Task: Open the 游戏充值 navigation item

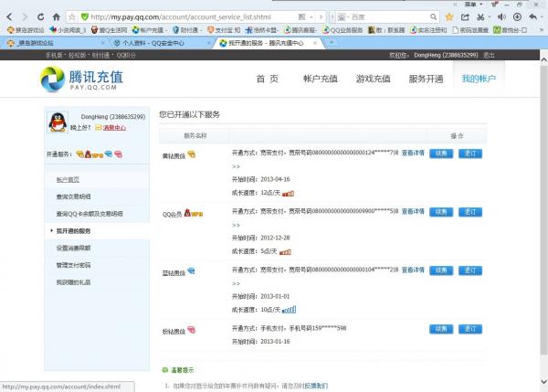Action: click(x=374, y=79)
